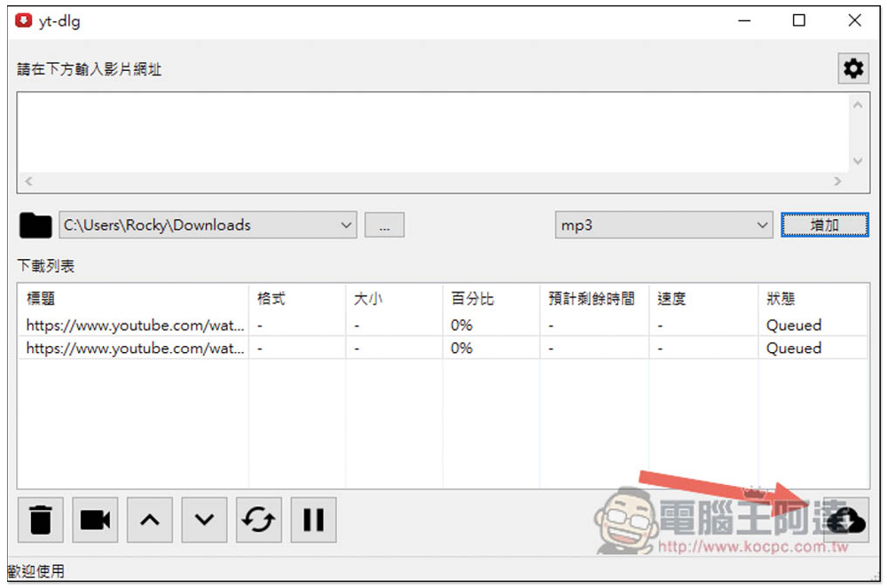Delete selected item with trash icon
This screenshot has width=887, height=588.
40,520
